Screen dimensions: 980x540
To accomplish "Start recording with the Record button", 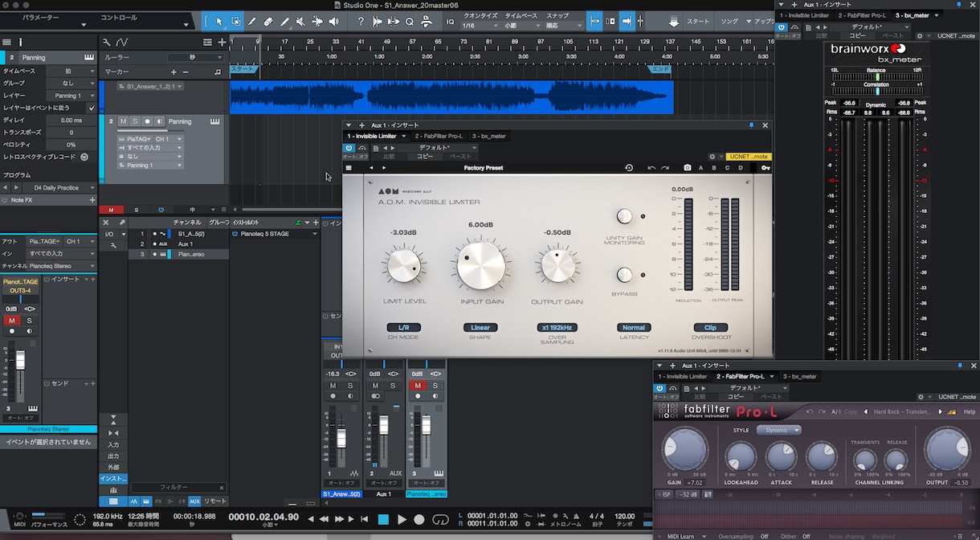I will [x=419, y=520].
